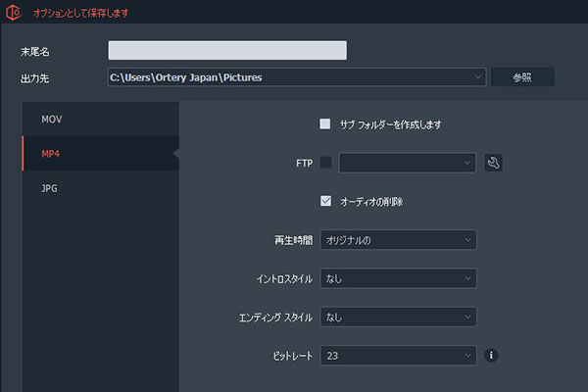
Task: Open FTP settings with the wrench icon
Action: pos(494,163)
